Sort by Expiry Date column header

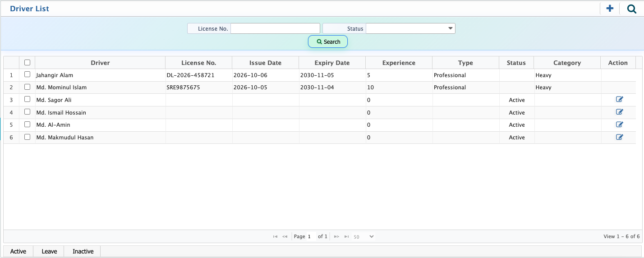(332, 63)
